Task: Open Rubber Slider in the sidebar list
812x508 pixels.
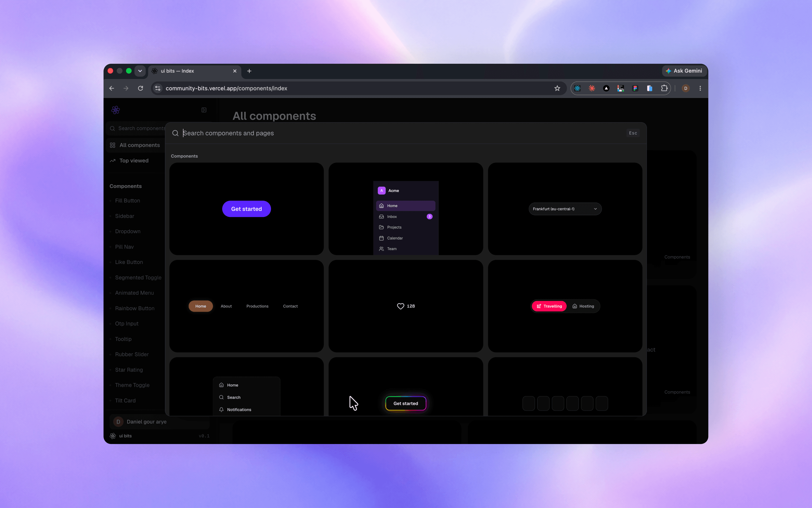Action: [x=131, y=355]
